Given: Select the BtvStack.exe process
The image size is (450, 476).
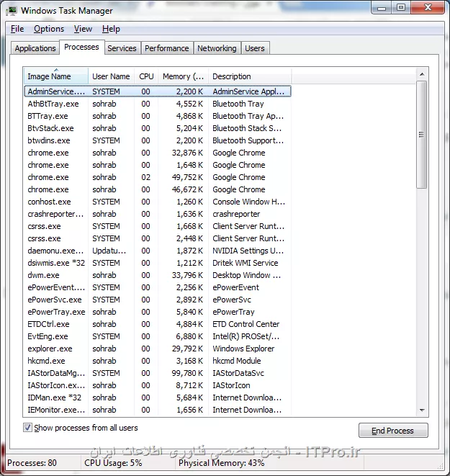Looking at the screenshot, I should [x=158, y=128].
